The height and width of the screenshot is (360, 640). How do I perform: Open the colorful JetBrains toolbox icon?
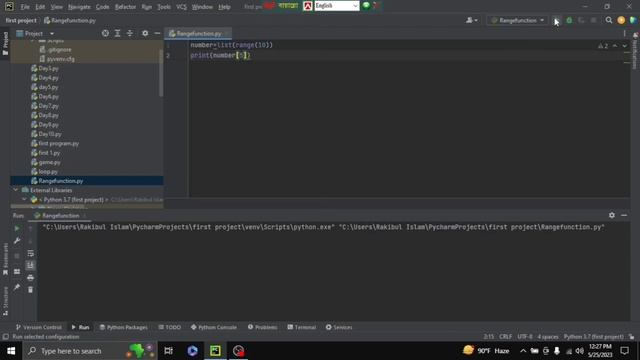[633, 20]
